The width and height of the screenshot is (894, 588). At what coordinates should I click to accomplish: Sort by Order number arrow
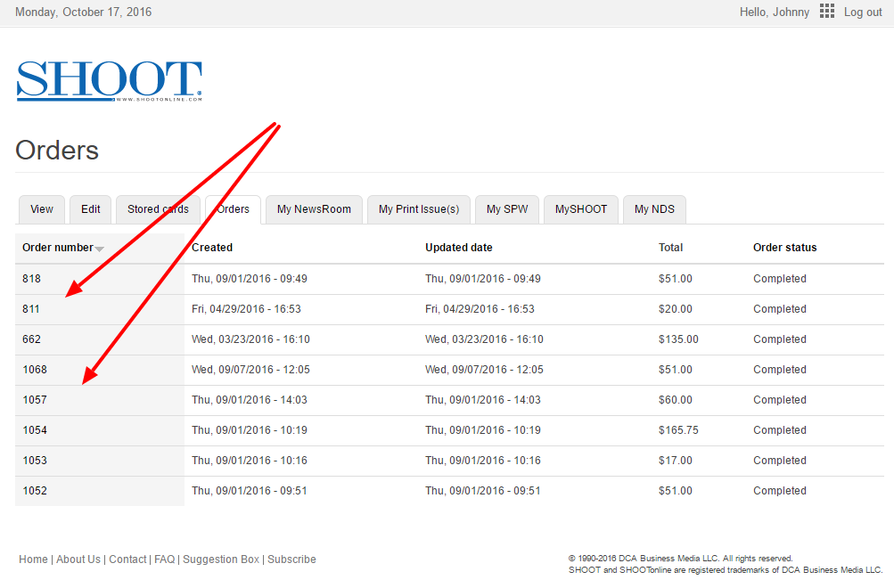(99, 249)
